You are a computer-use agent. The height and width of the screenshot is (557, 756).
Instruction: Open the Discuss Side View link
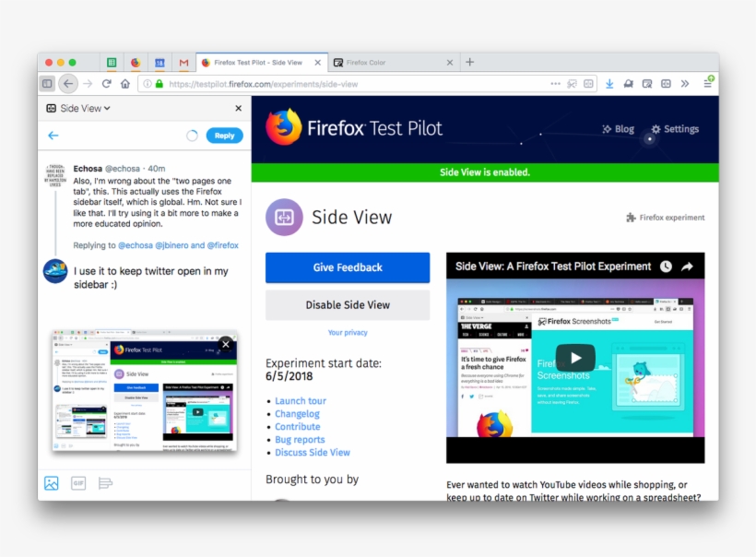(313, 453)
